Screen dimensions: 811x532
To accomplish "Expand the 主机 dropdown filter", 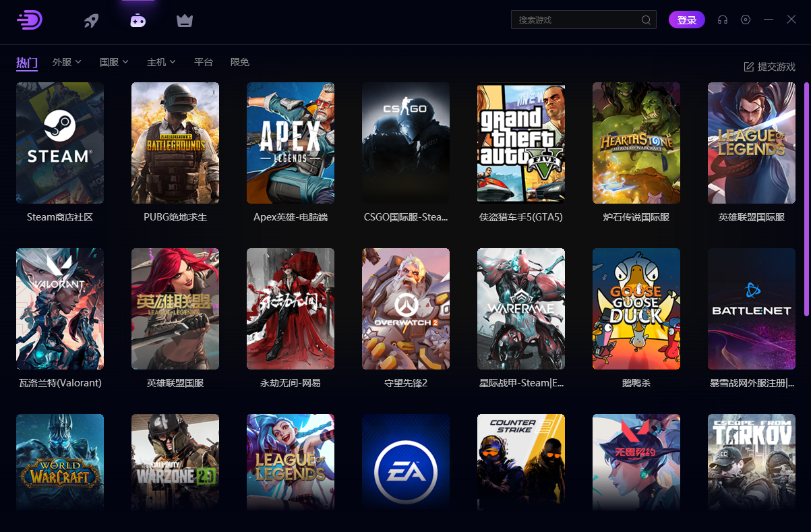I will 161,62.
